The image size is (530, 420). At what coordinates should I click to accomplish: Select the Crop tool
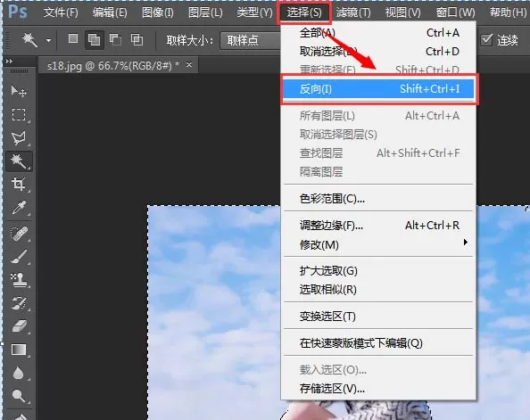coord(19,185)
